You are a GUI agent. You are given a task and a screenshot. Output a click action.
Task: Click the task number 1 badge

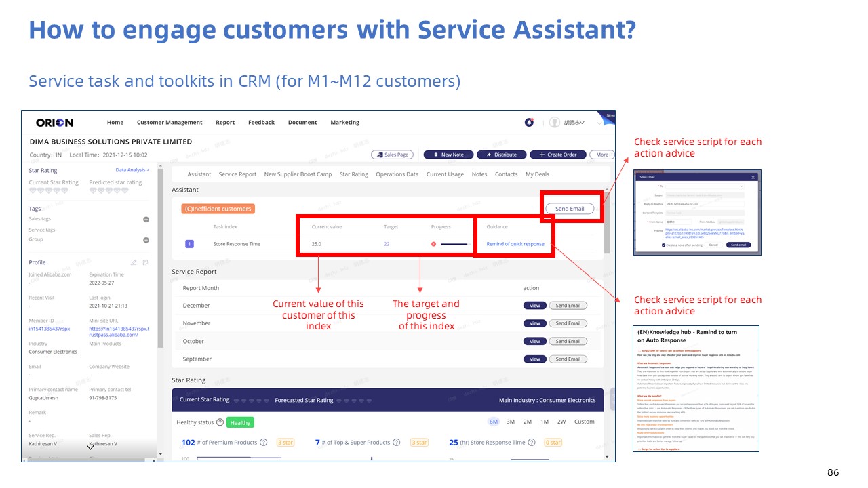(189, 244)
